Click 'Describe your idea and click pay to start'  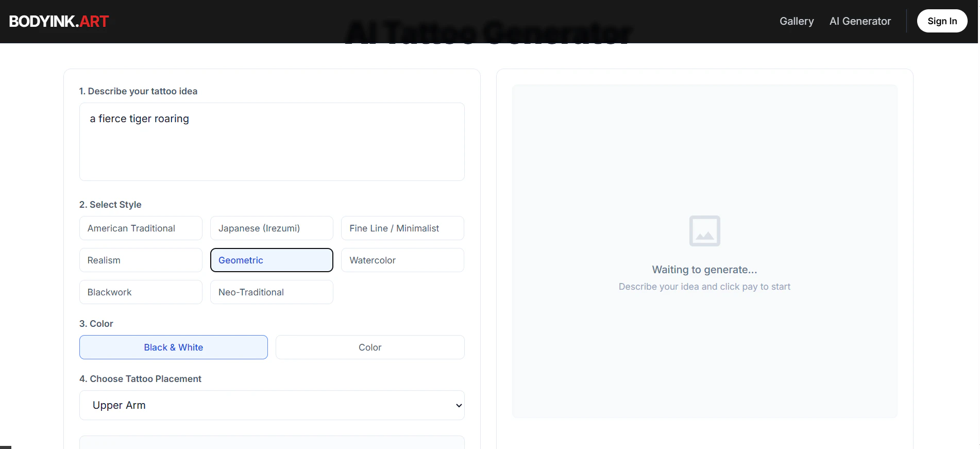[704, 287]
